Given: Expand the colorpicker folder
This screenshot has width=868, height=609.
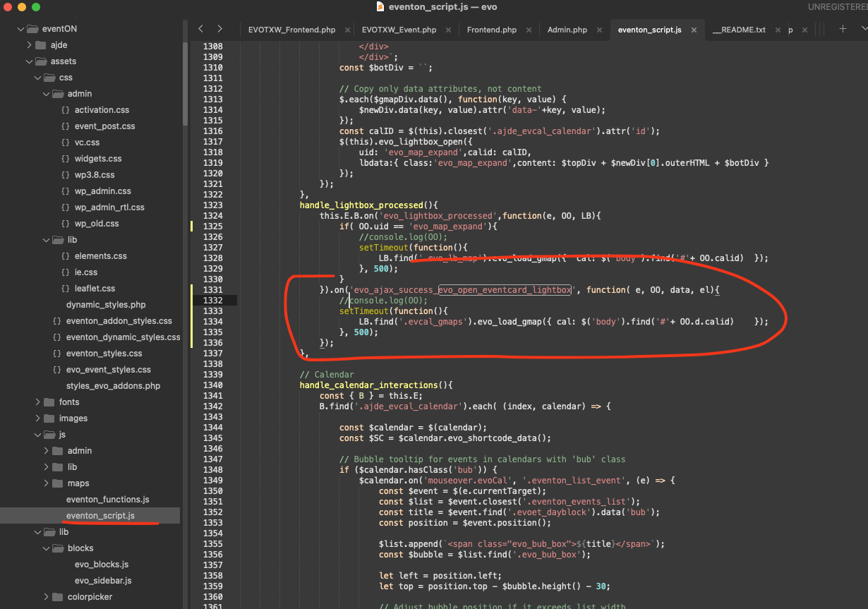Looking at the screenshot, I should click(47, 596).
